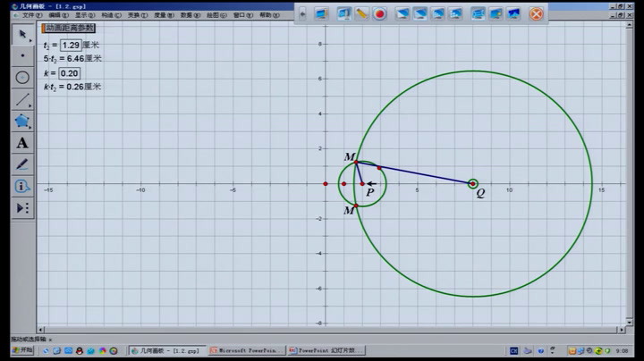The height and width of the screenshot is (361, 644).
Task: Open the 绘图 (Graph) menu
Action: coord(216,15)
